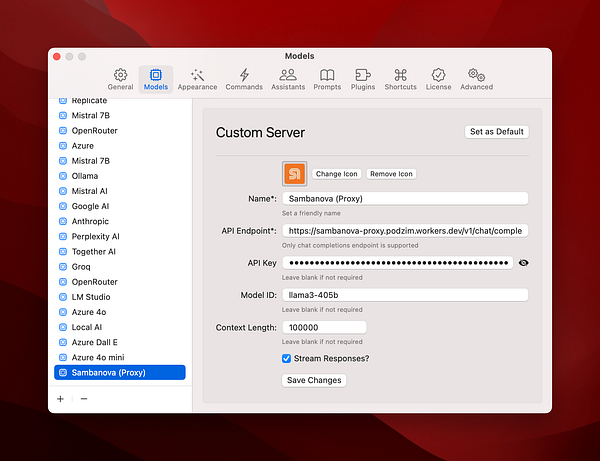Switch to the Appearance tab
This screenshot has width=600, height=461.
click(197, 79)
